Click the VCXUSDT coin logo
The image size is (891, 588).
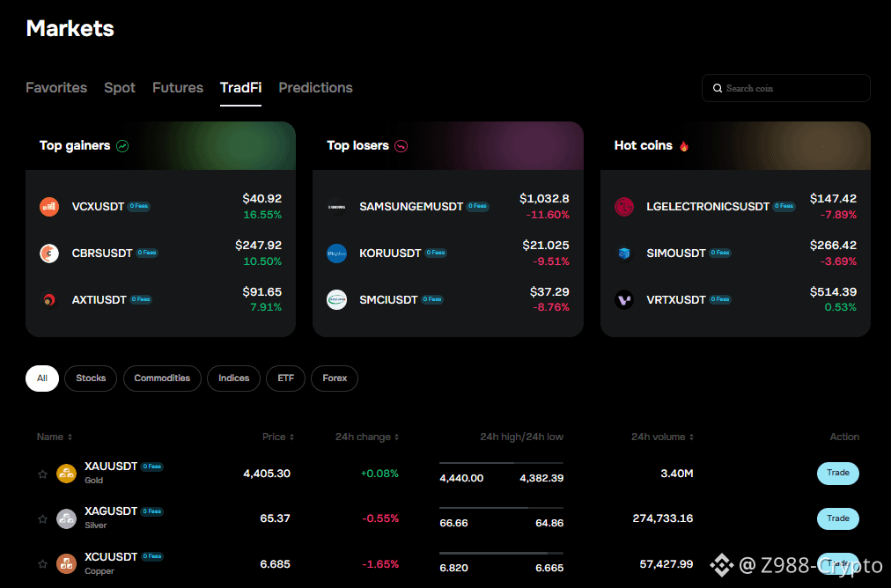49,207
